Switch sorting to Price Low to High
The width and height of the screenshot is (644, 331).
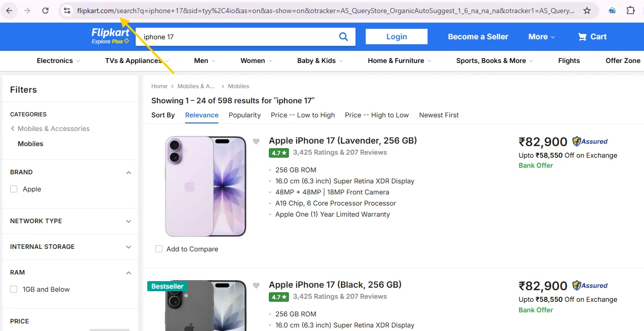point(303,115)
